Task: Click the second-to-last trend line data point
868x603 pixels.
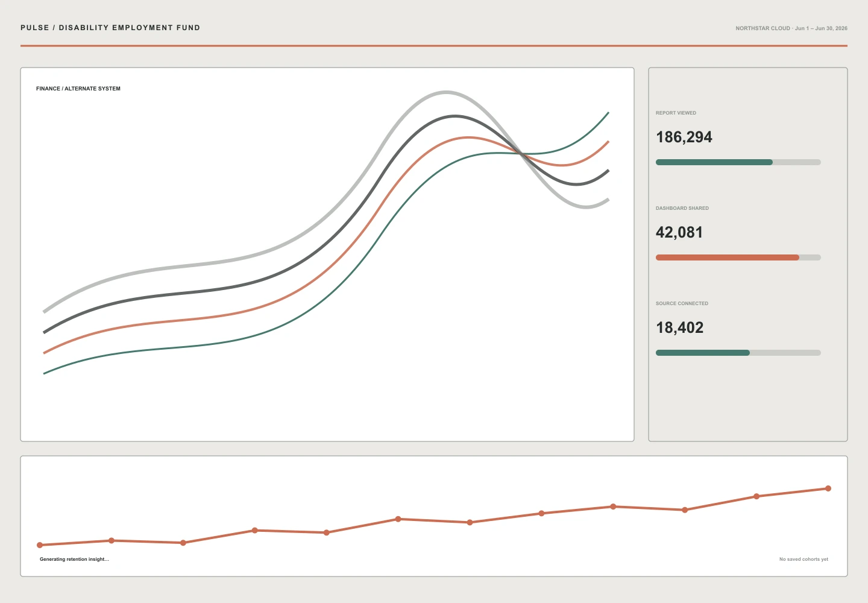Action: point(756,496)
